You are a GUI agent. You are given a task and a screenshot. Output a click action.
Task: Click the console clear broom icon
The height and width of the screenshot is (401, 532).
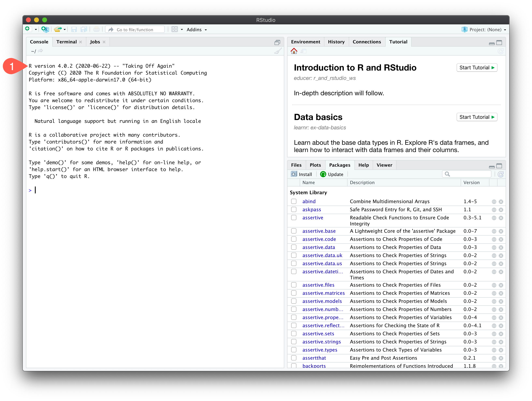[278, 51]
